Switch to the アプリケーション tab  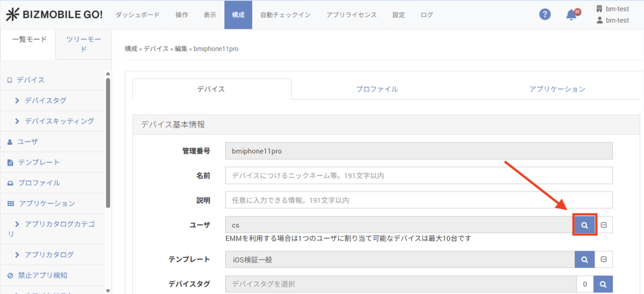coord(557,89)
